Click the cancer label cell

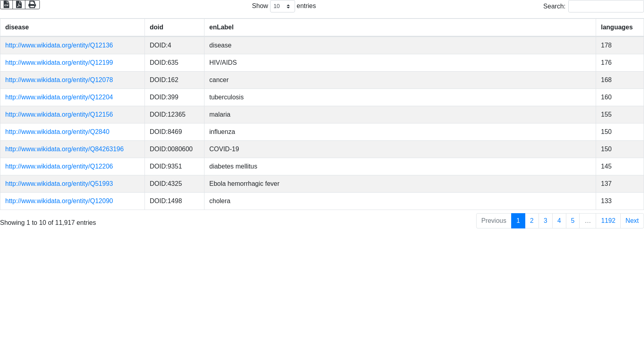[x=400, y=80]
